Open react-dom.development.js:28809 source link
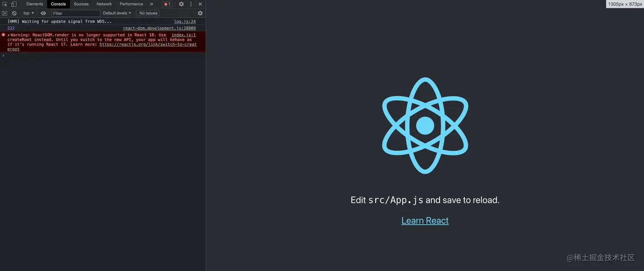Image resolution: width=644 pixels, height=271 pixels. (159, 28)
